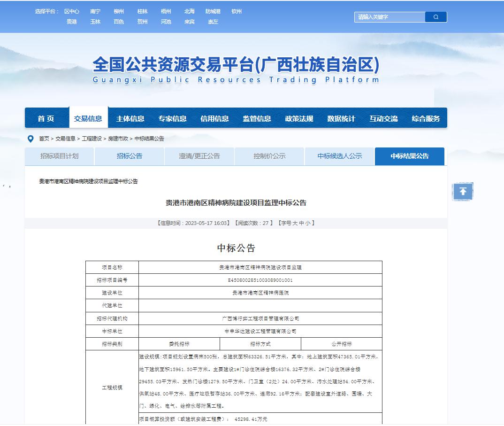Click the location pin breadcrumb icon

pyautogui.click(x=31, y=139)
